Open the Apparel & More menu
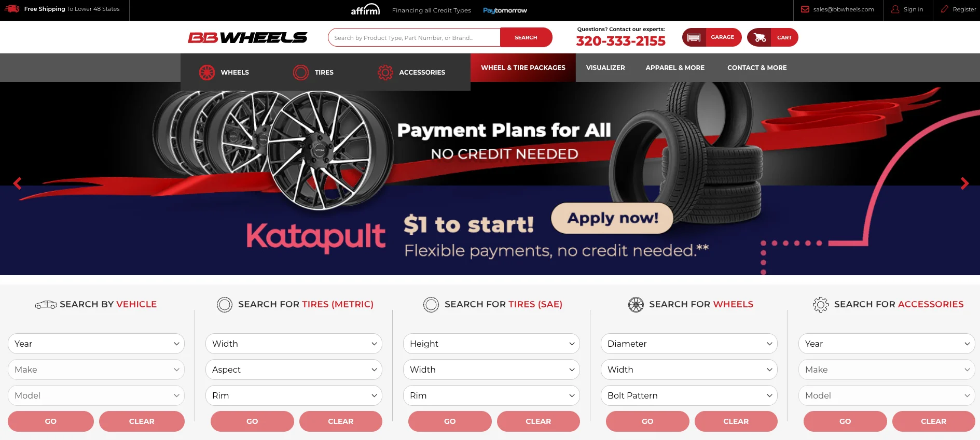 pyautogui.click(x=675, y=68)
